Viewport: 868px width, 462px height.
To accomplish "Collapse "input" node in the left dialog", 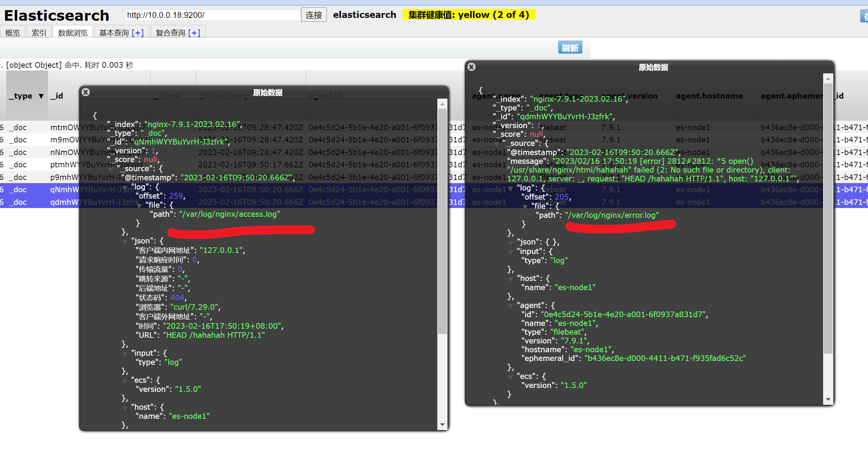I will click(125, 354).
